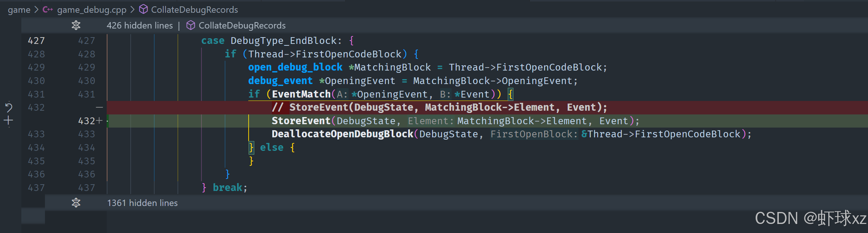Open the 'game' folder breadcrumb
Screen dimensions: 868x233
pyautogui.click(x=19, y=9)
